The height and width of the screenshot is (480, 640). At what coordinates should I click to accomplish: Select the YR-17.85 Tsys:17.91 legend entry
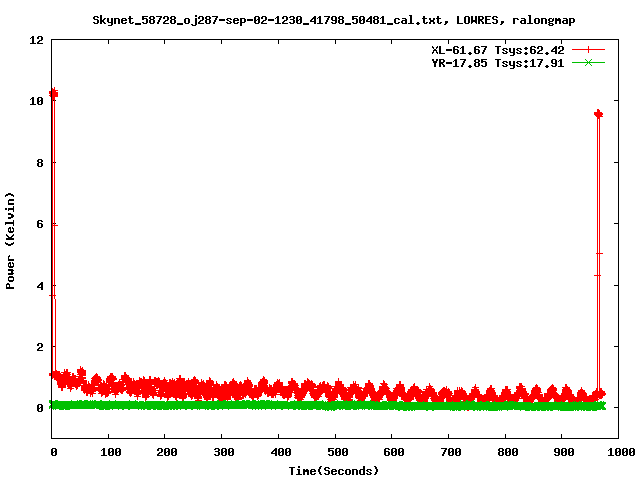[x=498, y=63]
